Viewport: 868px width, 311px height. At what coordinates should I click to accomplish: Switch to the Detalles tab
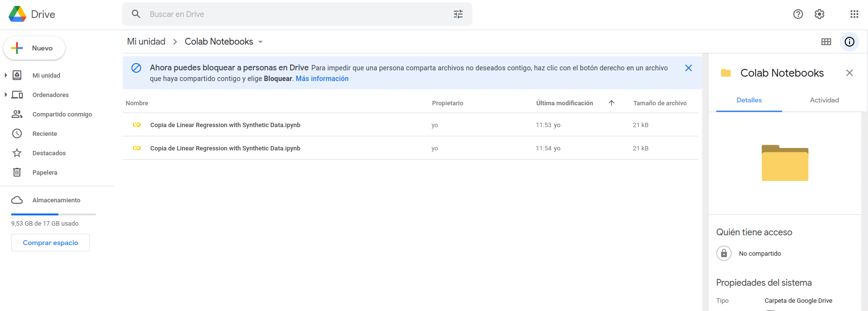click(x=749, y=100)
